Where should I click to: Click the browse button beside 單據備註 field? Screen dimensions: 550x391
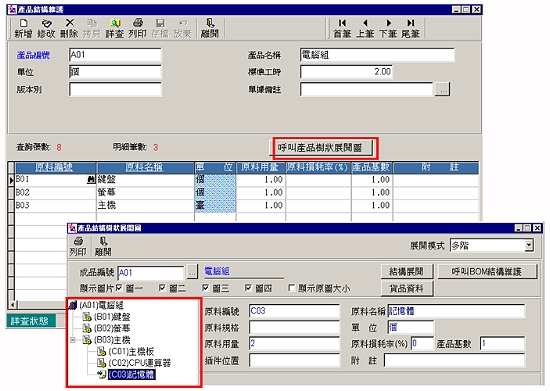442,89
